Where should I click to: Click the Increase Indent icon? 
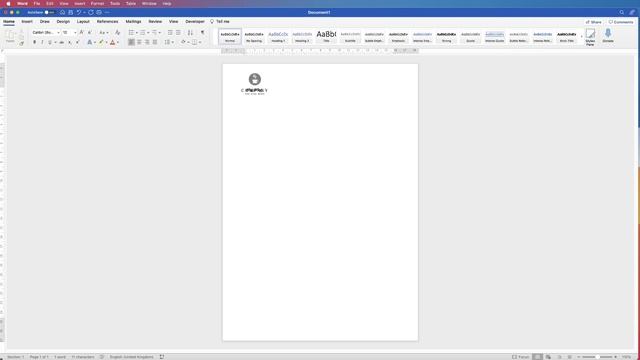pyautogui.click(x=178, y=33)
